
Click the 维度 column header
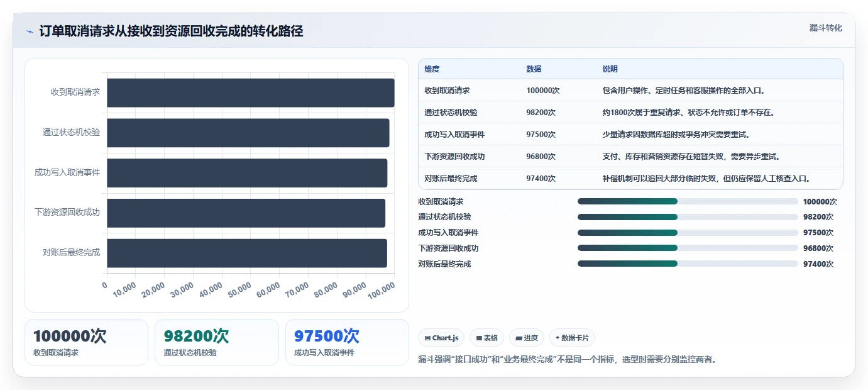coord(432,69)
